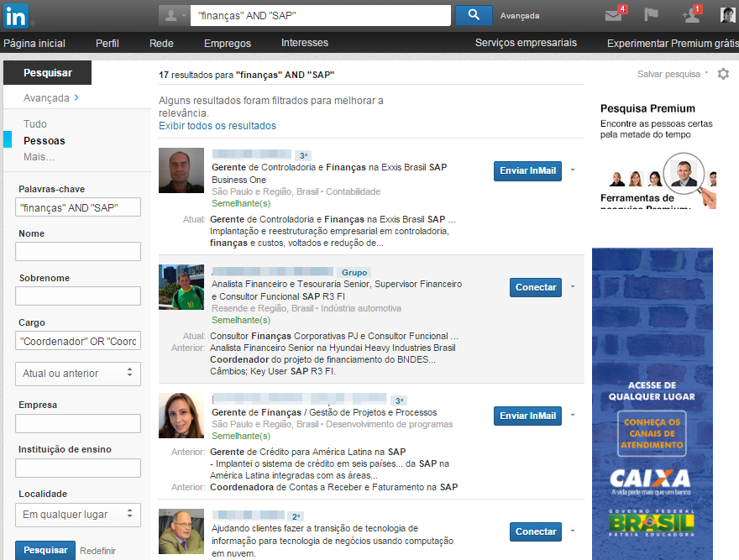Open the Empregos menu
Screen dimensions: 739x560
coord(228,44)
